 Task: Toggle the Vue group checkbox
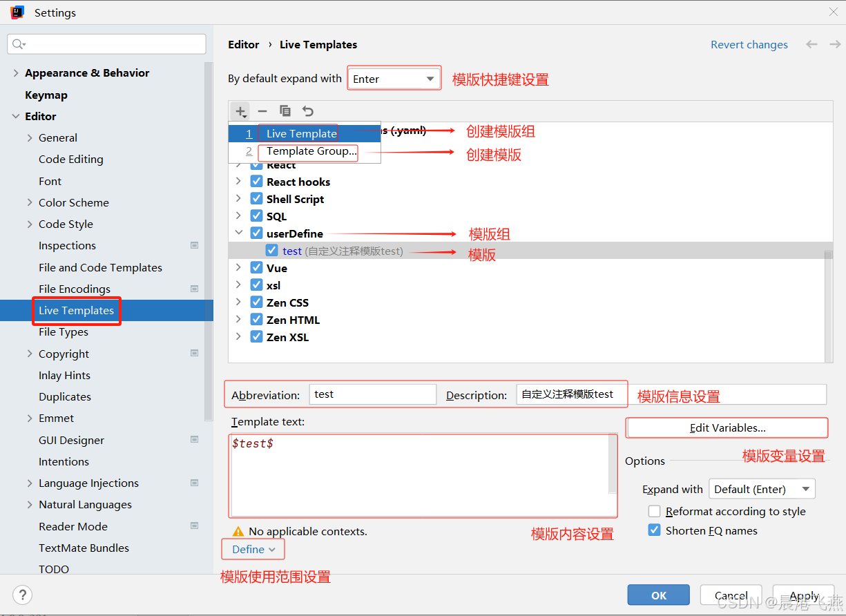click(256, 268)
